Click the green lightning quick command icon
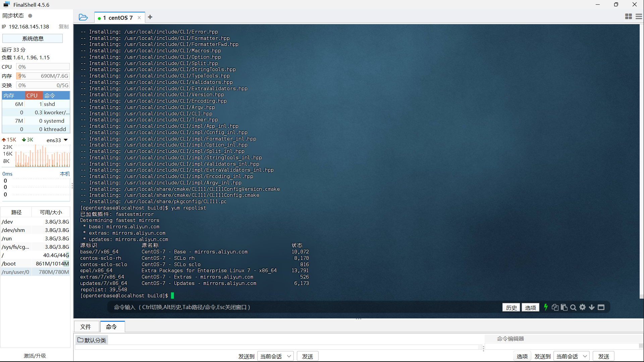644x362 pixels. point(546,307)
